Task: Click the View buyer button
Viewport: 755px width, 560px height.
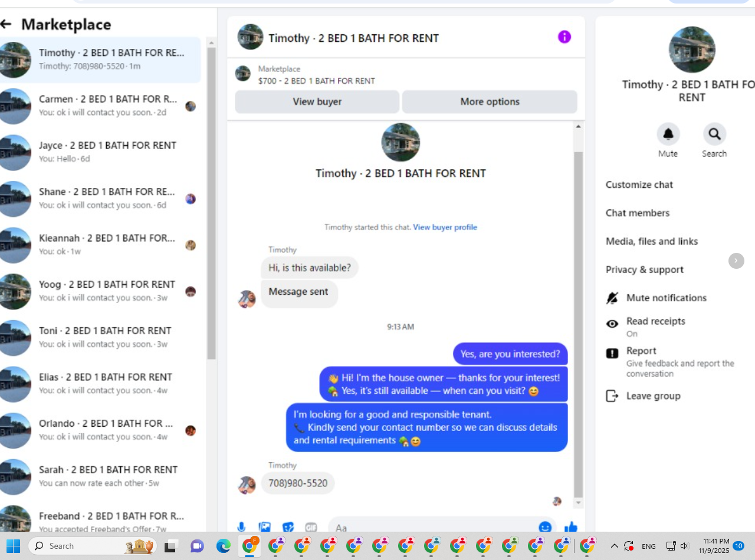Action: coord(317,101)
